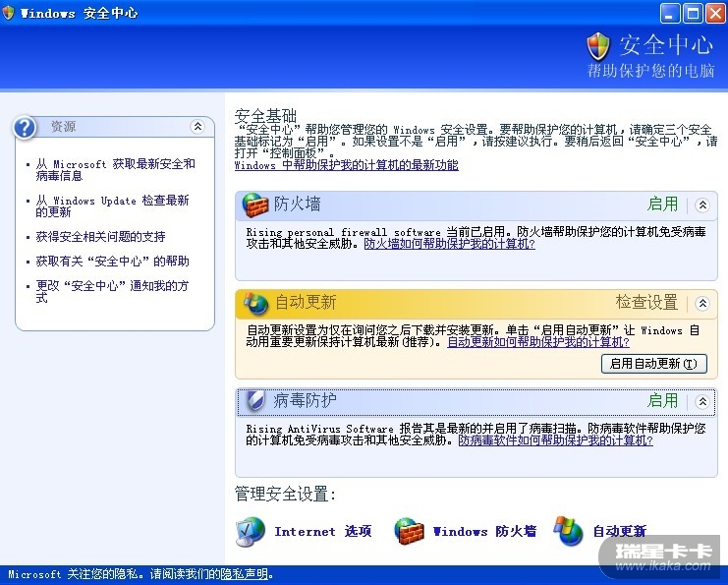Viewport: 728px width, 585px height.
Task: Open link 从 Microsoft 获取最新安全和病毒信息
Action: point(116,169)
